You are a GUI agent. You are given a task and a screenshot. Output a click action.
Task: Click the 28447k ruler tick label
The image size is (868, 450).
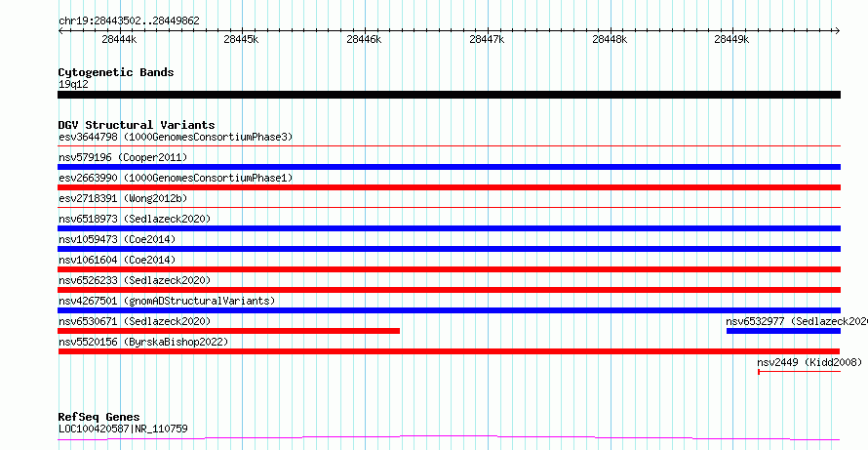487,39
